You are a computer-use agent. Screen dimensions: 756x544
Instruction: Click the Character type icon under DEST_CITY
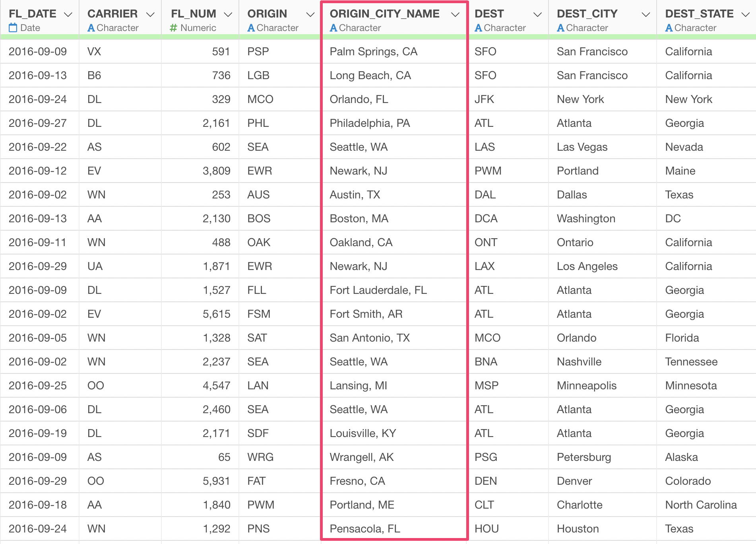561,28
